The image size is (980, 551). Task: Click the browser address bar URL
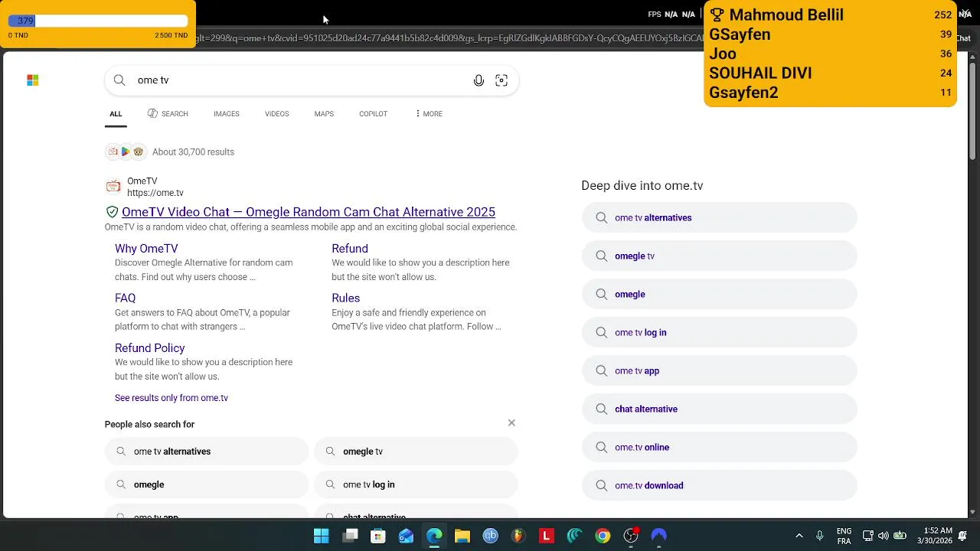tap(448, 38)
